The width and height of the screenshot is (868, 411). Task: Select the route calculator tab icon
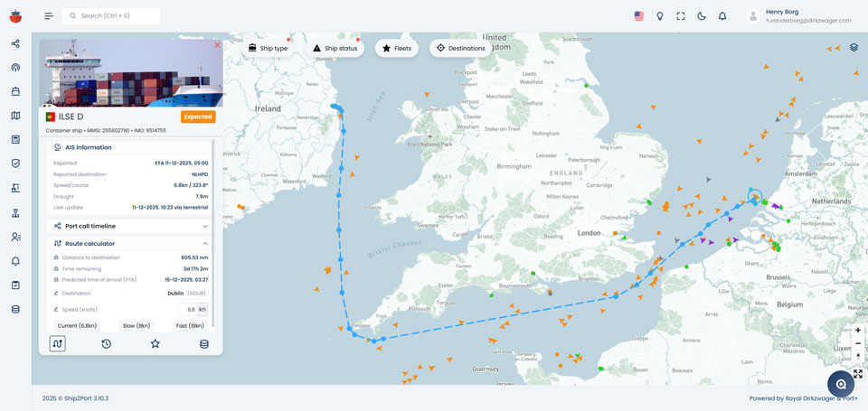(57, 343)
